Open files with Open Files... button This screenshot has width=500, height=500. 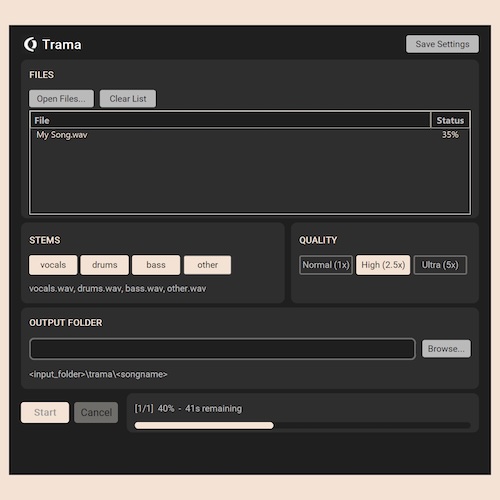click(61, 99)
